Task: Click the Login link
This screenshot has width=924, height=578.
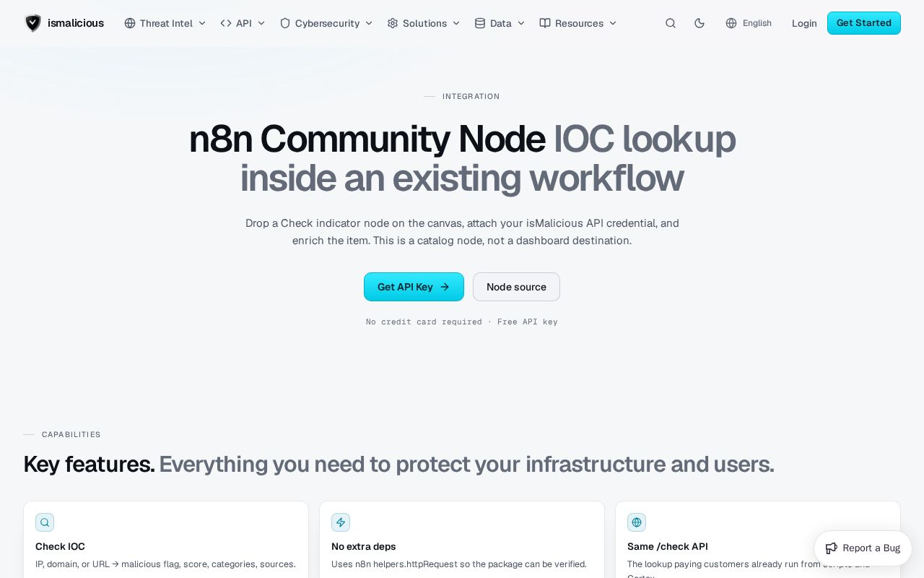Action: click(x=804, y=23)
